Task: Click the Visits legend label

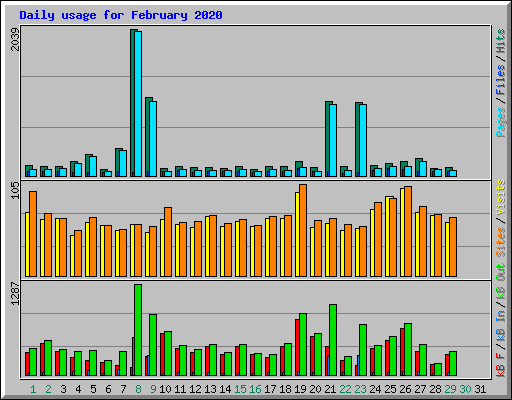Action: click(501, 198)
